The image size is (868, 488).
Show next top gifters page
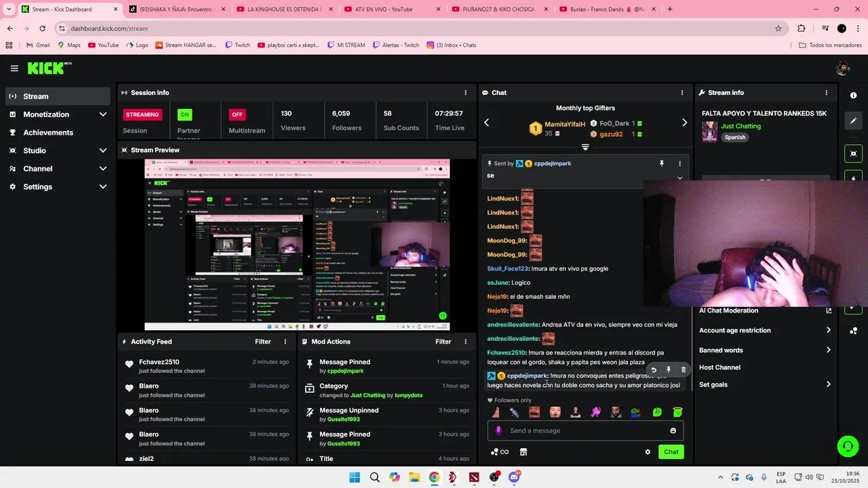click(x=684, y=123)
